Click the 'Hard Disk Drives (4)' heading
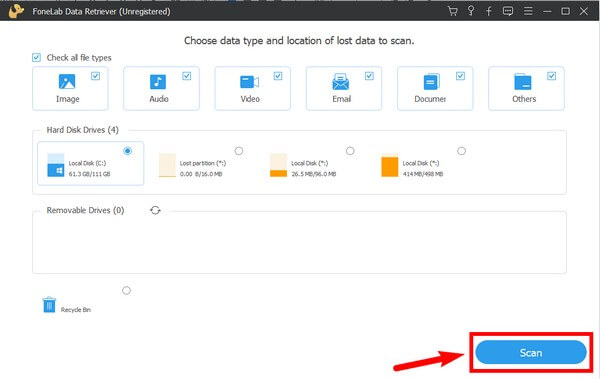The height and width of the screenshot is (379, 600). tap(82, 130)
